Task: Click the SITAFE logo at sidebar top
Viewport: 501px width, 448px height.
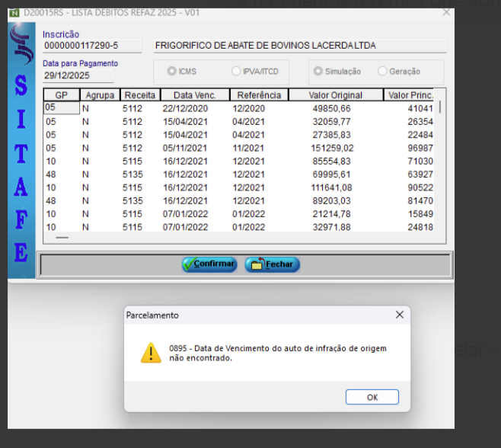Action: click(x=22, y=46)
